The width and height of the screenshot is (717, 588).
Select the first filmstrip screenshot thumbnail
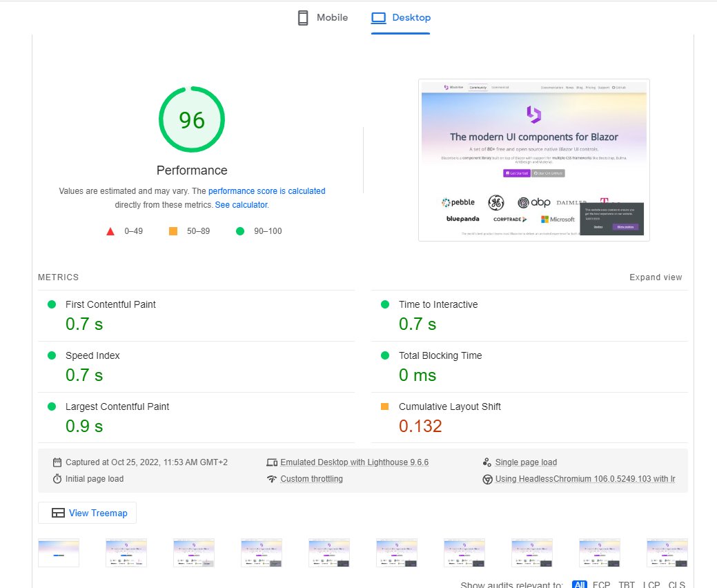click(58, 552)
